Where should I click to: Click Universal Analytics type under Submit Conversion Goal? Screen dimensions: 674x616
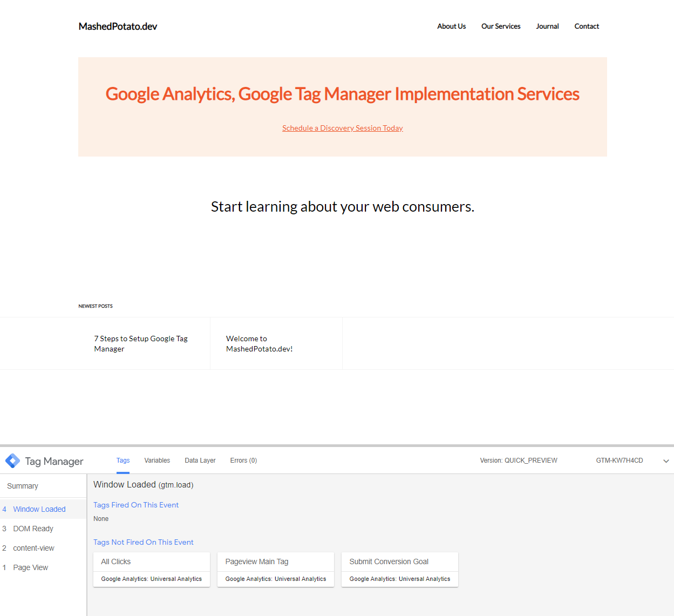400,579
